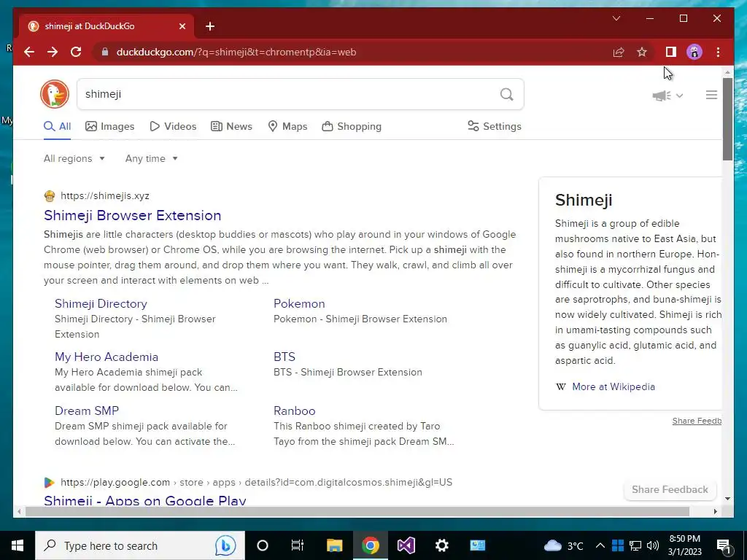Open the notification center icon
This screenshot has height=560, width=747.
coord(724,545)
